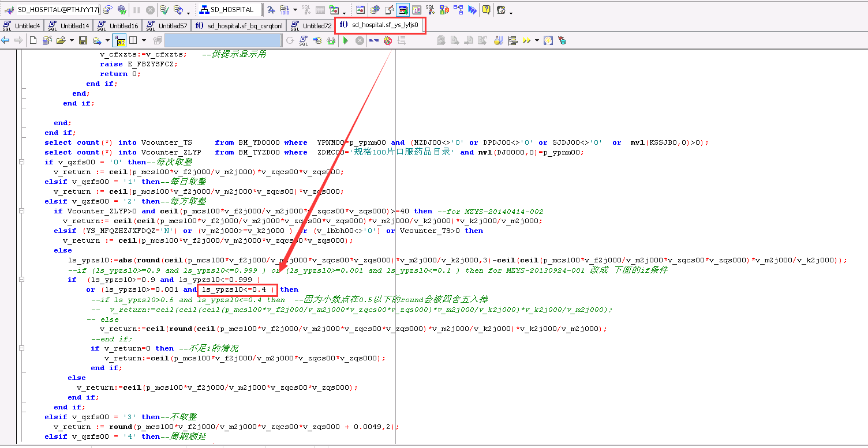The height and width of the screenshot is (448, 868).
Task: Select the Untitled14 SQL tab
Action: 69,25
